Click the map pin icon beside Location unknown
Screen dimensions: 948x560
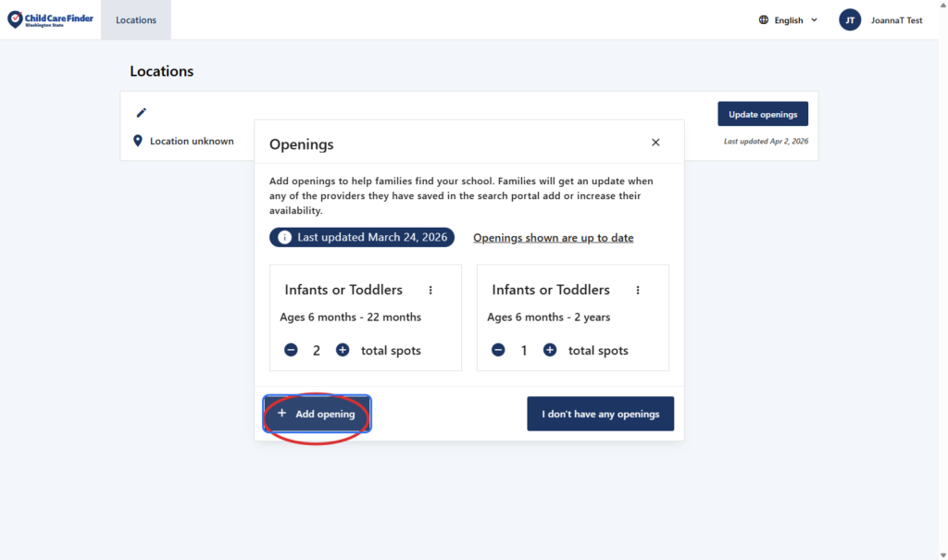(138, 141)
